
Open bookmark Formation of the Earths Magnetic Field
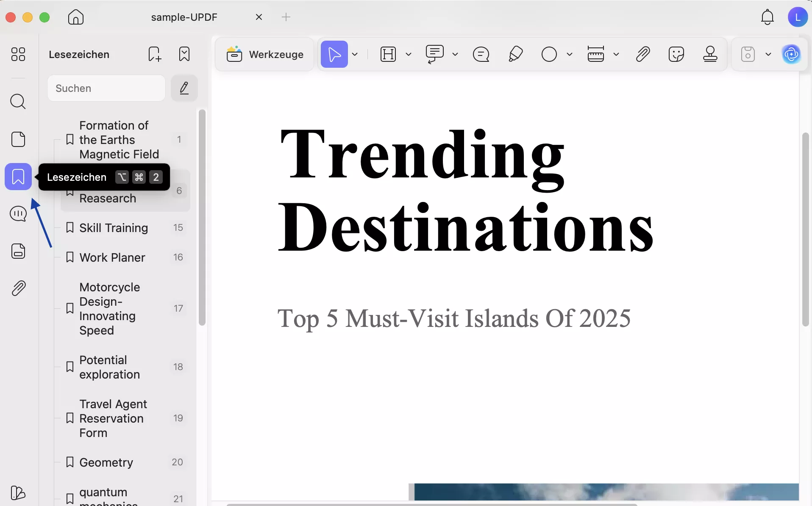(125, 140)
